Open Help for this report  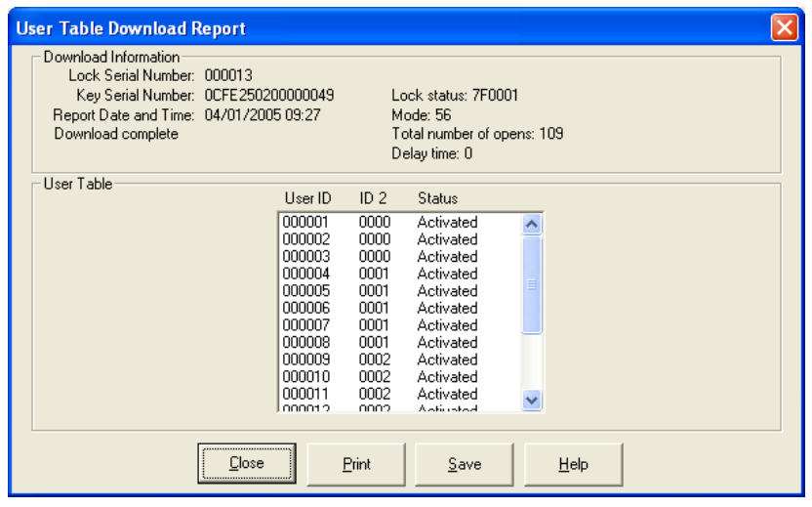(573, 464)
